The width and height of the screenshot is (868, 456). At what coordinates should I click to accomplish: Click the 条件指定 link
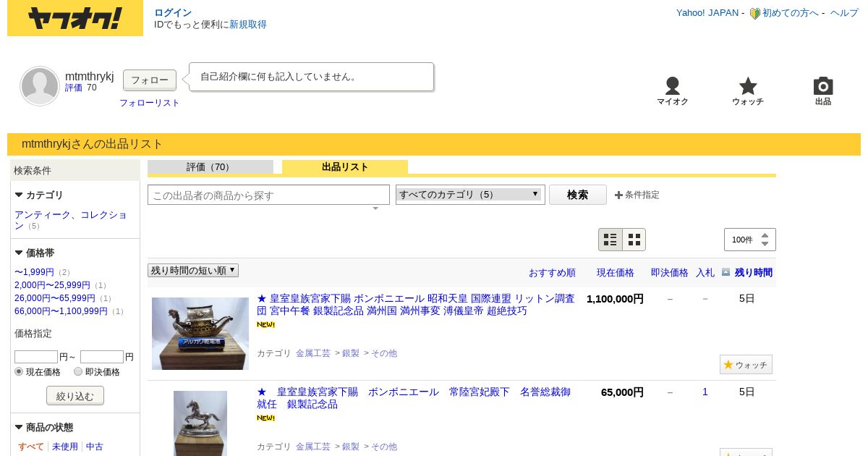[x=642, y=195]
